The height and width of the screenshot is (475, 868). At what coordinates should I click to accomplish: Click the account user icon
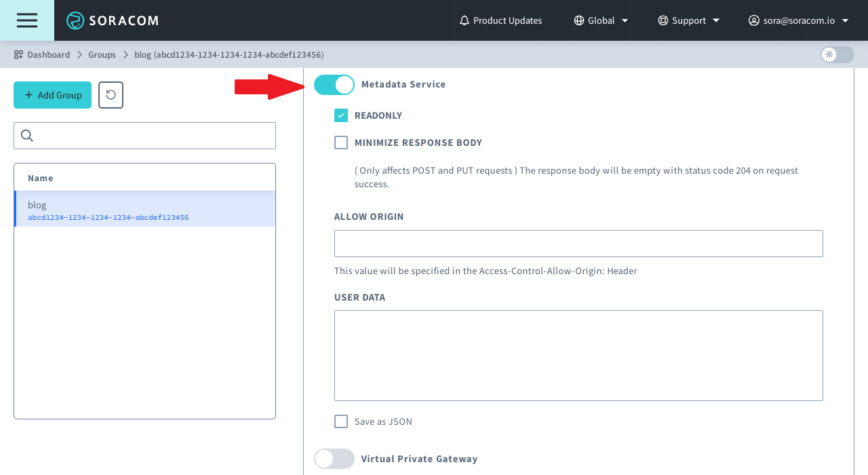pyautogui.click(x=753, y=20)
